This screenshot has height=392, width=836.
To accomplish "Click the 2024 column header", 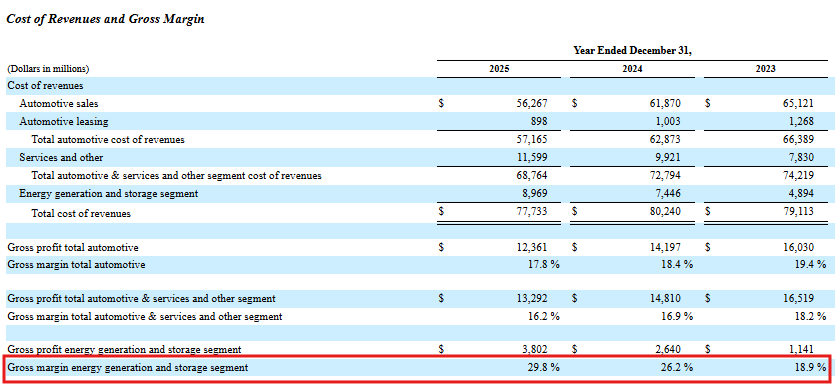I will [x=632, y=69].
